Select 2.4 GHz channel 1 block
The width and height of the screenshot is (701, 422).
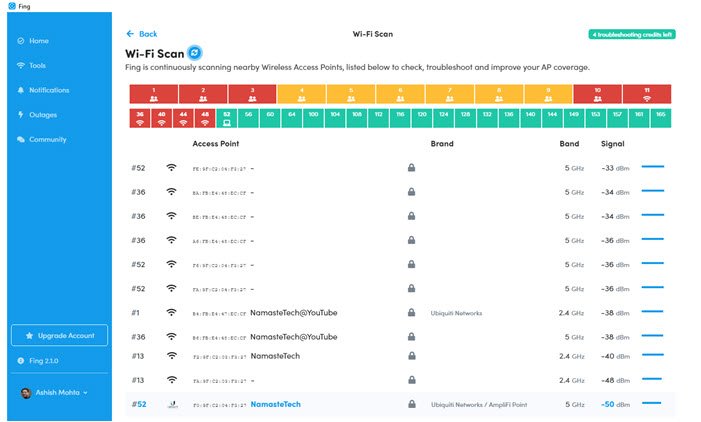(153, 94)
